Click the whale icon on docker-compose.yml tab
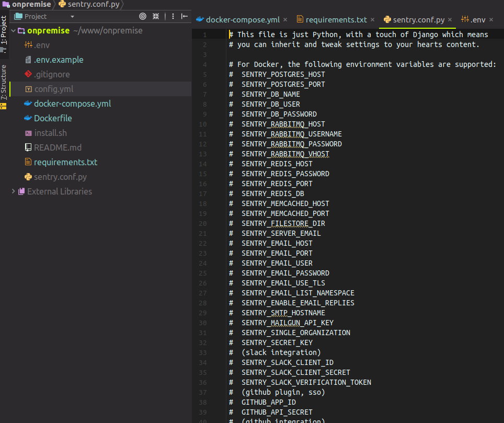This screenshot has width=504, height=423. coord(200,19)
